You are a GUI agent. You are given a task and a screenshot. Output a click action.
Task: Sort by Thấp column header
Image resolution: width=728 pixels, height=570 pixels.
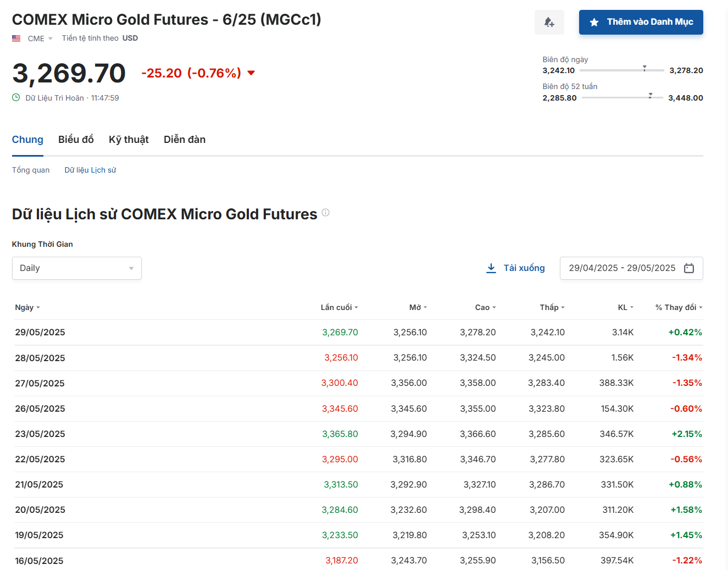tap(552, 307)
